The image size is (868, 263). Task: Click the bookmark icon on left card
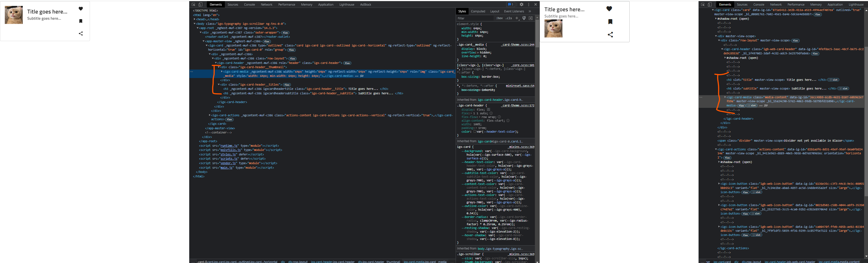tap(81, 21)
